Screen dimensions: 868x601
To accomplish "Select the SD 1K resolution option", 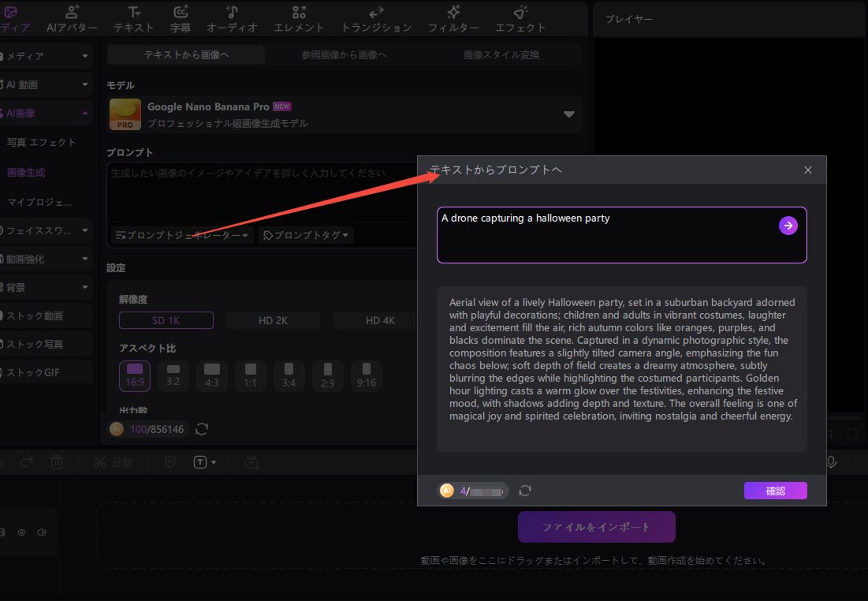I will pyautogui.click(x=166, y=320).
